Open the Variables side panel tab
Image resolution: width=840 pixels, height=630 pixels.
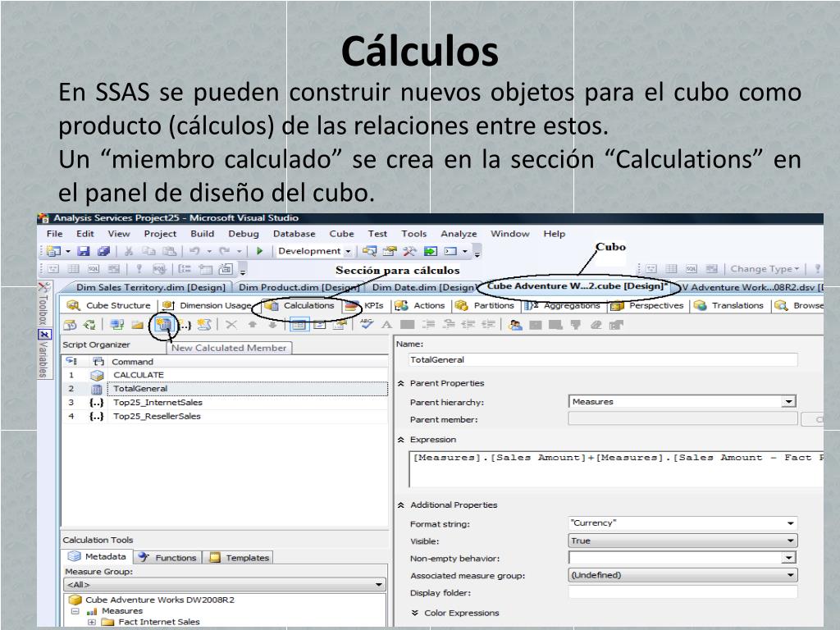[44, 354]
